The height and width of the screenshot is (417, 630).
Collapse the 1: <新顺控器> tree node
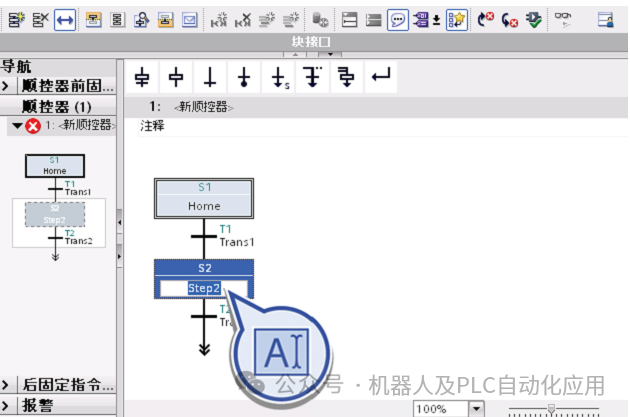coord(17,126)
